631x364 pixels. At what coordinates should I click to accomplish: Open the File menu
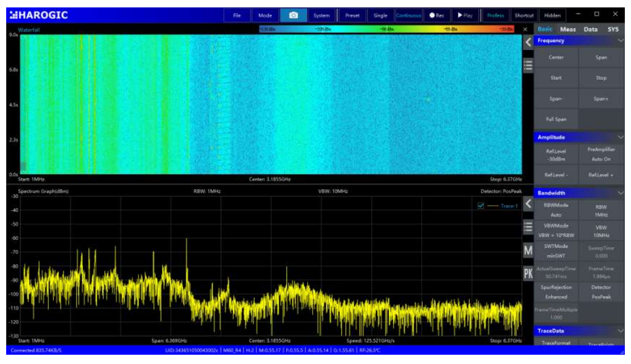coord(237,15)
